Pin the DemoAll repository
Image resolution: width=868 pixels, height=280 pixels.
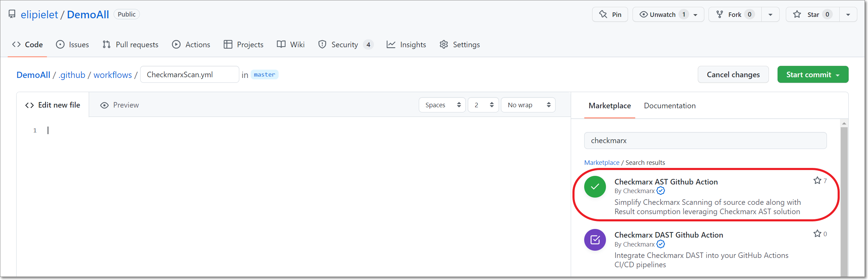[x=610, y=14]
